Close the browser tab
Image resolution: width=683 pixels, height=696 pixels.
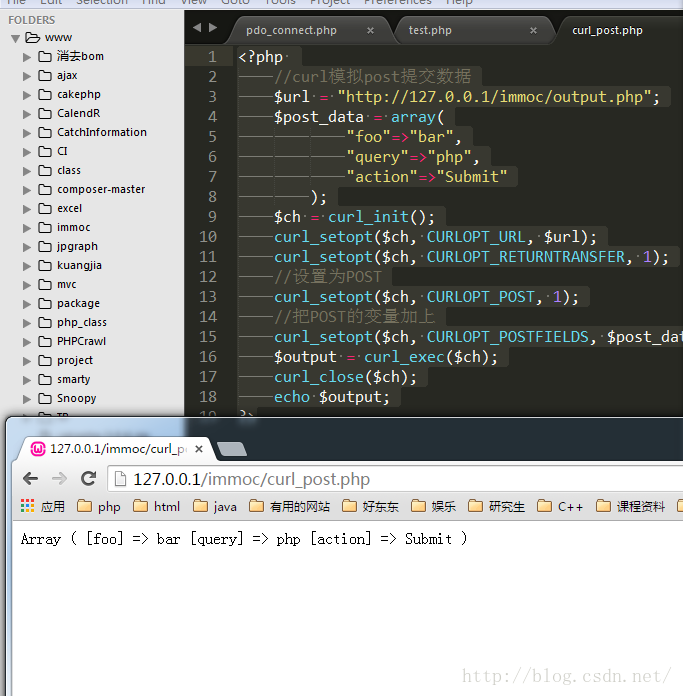[199, 449]
